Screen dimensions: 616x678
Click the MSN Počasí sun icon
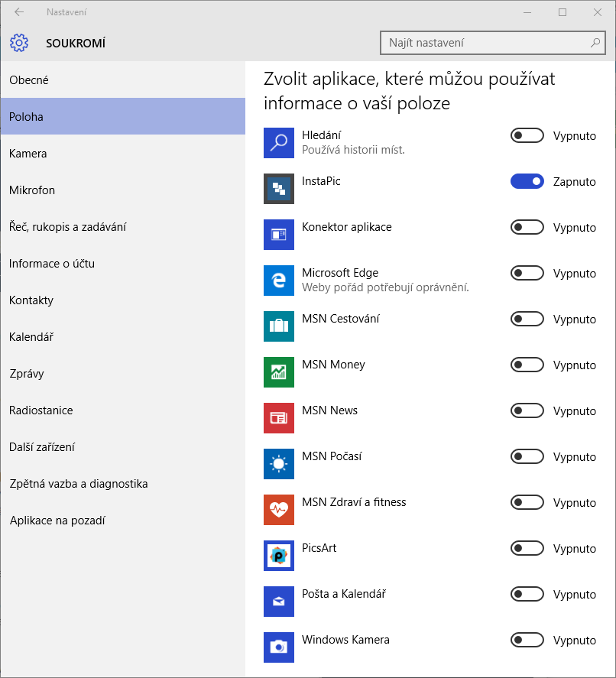[279, 463]
